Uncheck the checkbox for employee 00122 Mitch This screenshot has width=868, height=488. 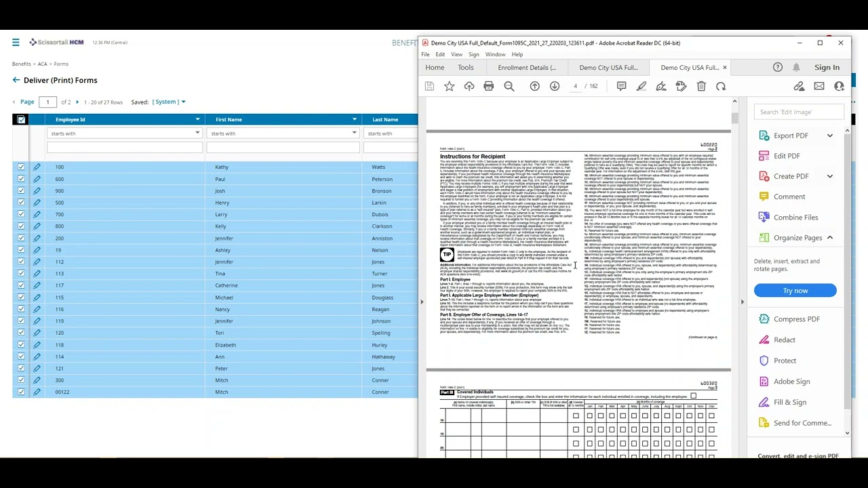(x=21, y=392)
